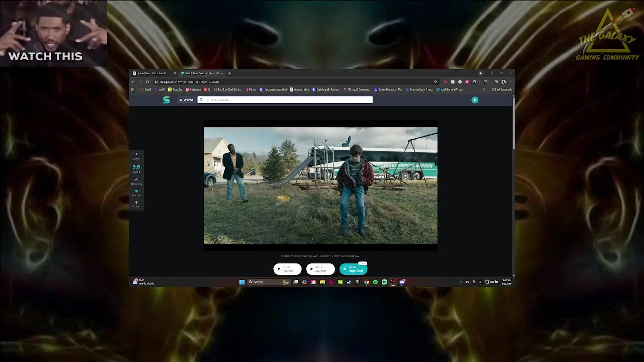
Task: Open the weather widget on the taskbar
Action: (143, 282)
